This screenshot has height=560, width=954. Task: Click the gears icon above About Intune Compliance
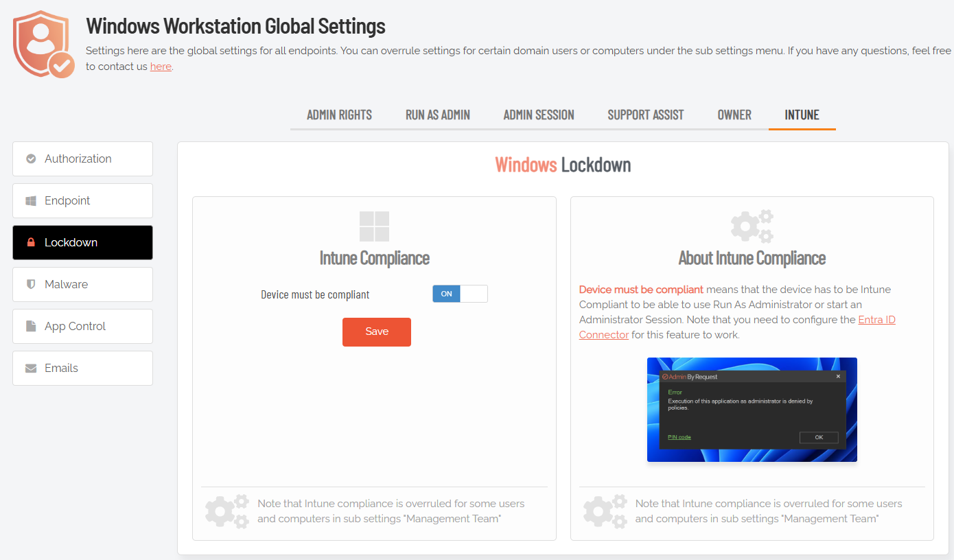752,226
